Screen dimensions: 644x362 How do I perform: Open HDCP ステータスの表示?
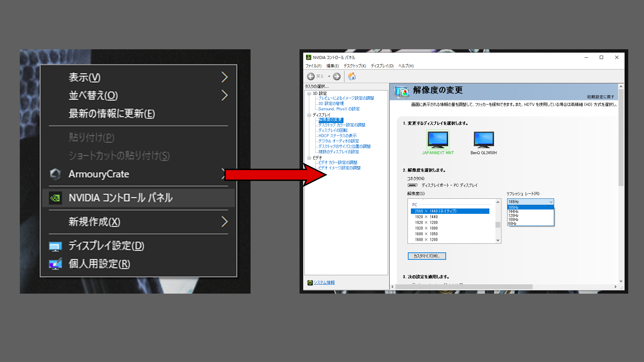(x=337, y=136)
